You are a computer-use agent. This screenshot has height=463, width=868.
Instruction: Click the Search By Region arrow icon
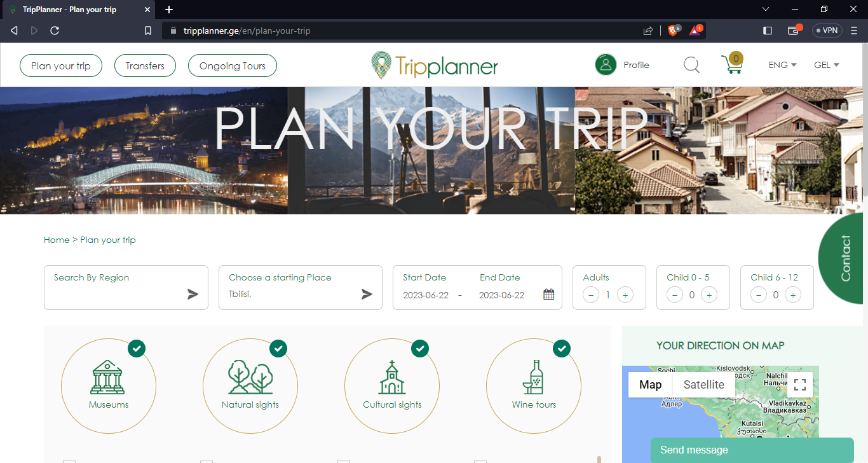coord(193,294)
